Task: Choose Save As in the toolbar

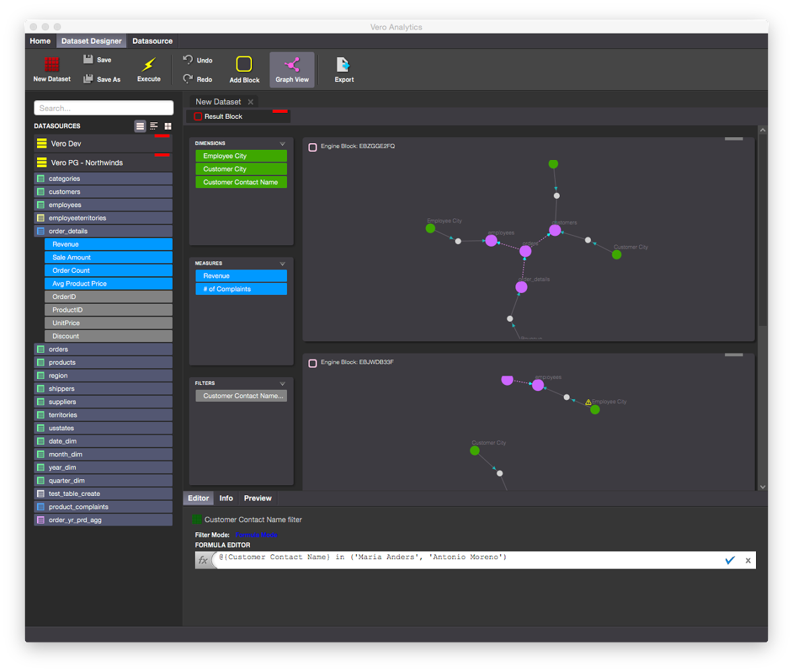Action: tap(102, 79)
